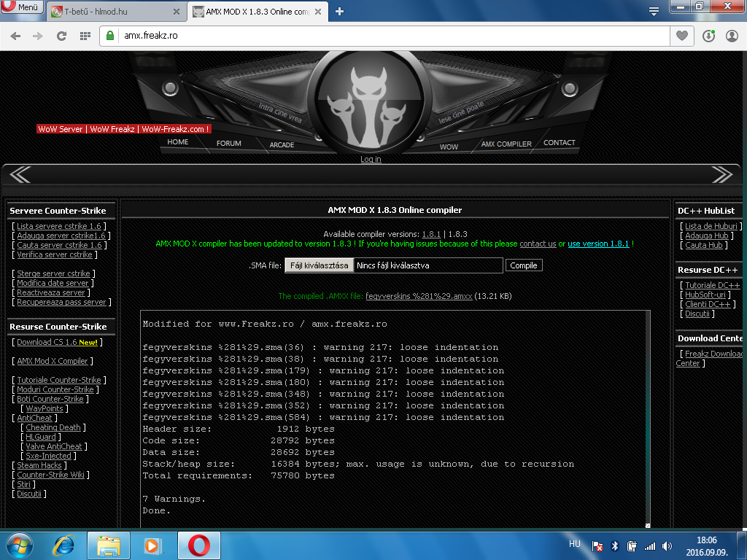Screen dimensions: 747x560
Task: Click the right double-arrow banner scroller
Action: pos(721,175)
